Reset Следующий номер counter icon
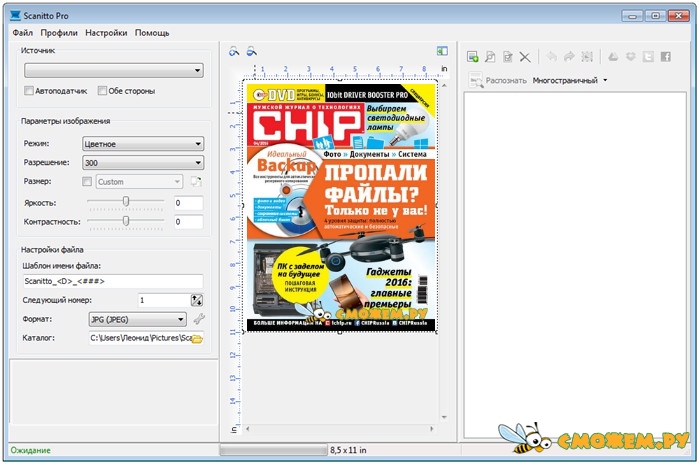 pyautogui.click(x=197, y=300)
